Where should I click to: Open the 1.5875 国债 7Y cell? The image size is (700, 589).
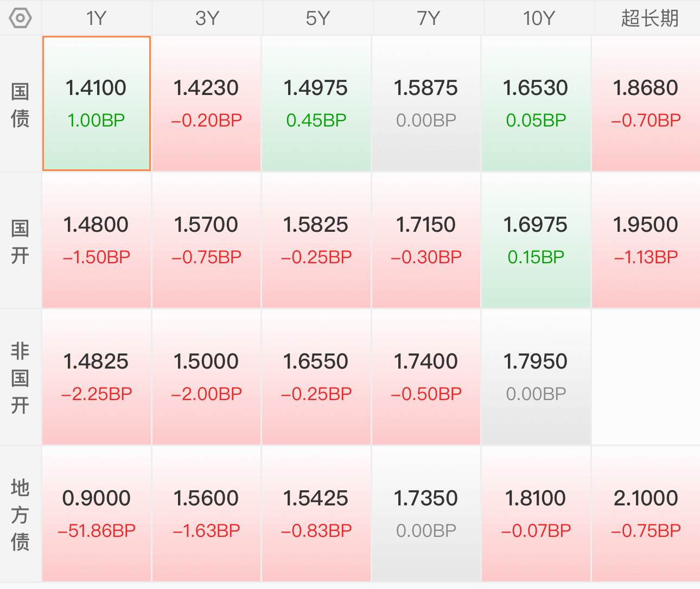pyautogui.click(x=427, y=104)
